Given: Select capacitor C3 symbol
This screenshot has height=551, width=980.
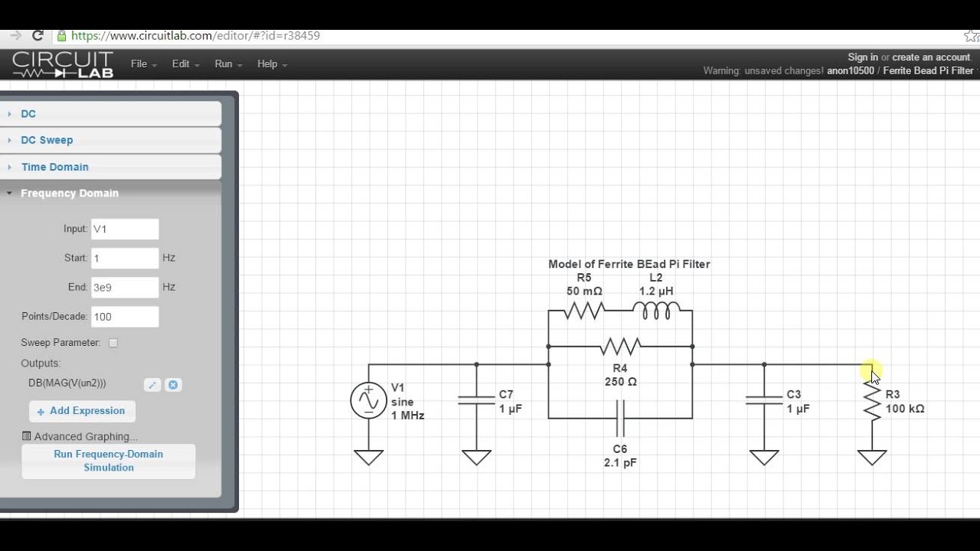Looking at the screenshot, I should (764, 400).
